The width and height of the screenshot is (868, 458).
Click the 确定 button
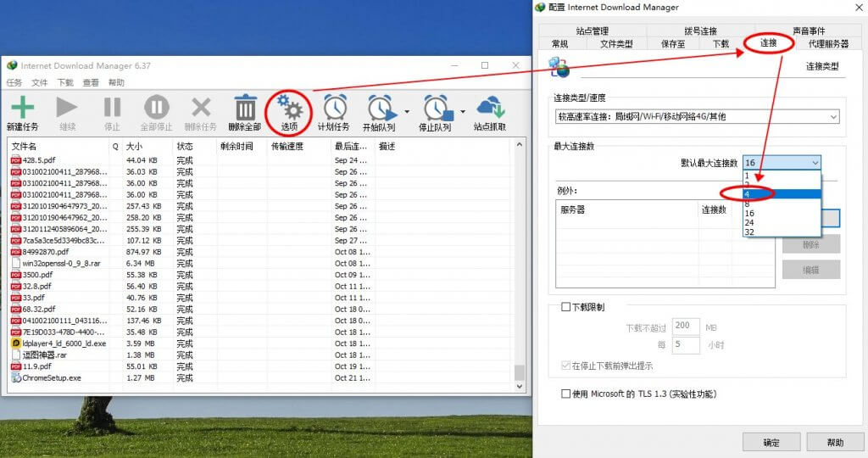[x=771, y=443]
